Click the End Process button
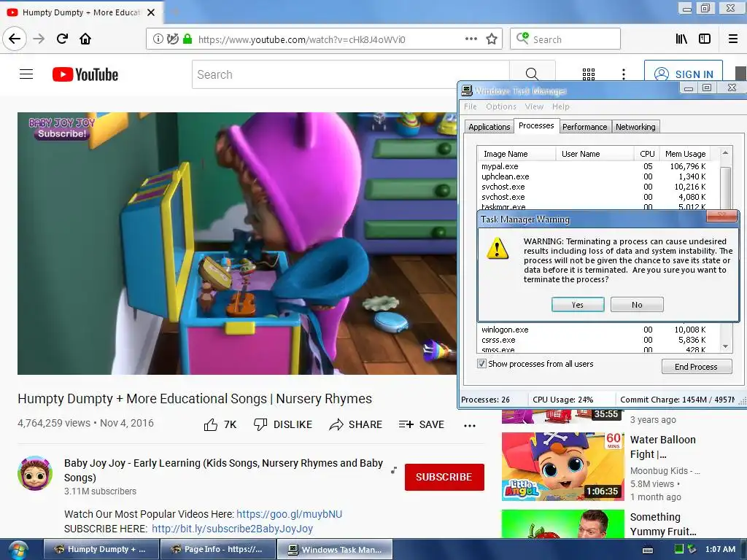 [x=696, y=367]
